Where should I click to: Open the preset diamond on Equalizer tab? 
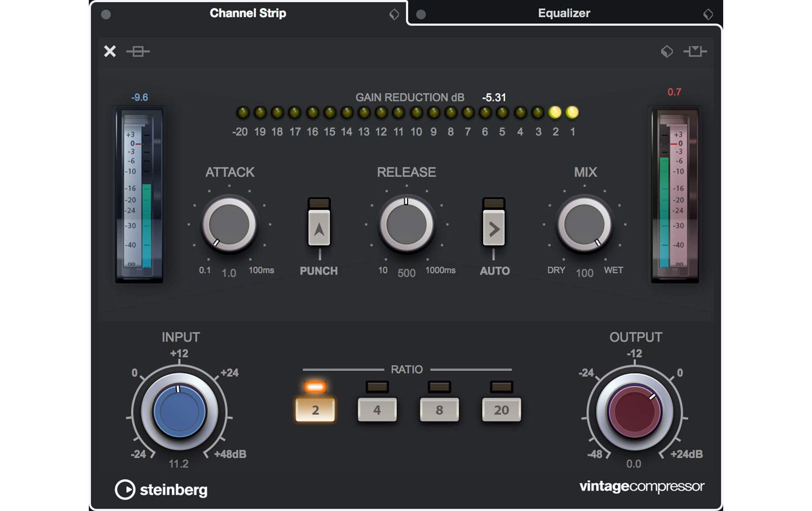pyautogui.click(x=709, y=14)
